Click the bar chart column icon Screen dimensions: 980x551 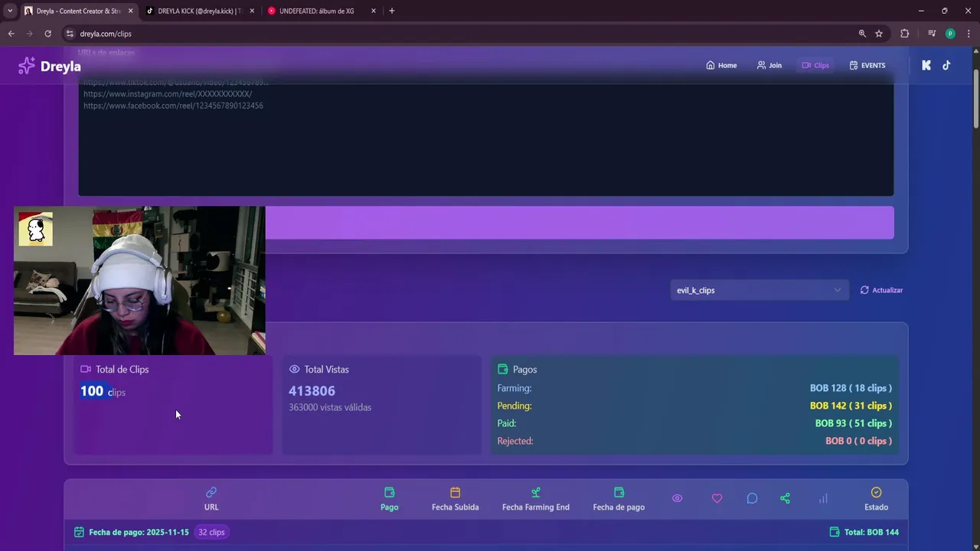pyautogui.click(x=823, y=498)
